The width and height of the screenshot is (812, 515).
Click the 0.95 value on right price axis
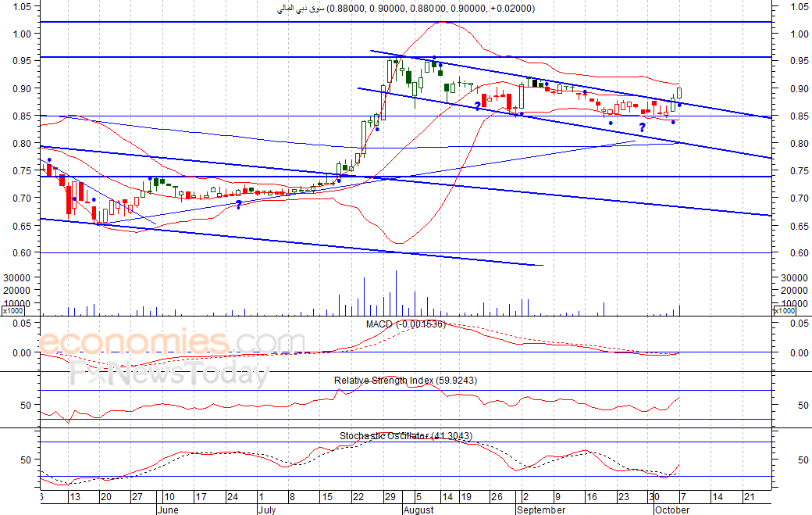click(x=800, y=61)
